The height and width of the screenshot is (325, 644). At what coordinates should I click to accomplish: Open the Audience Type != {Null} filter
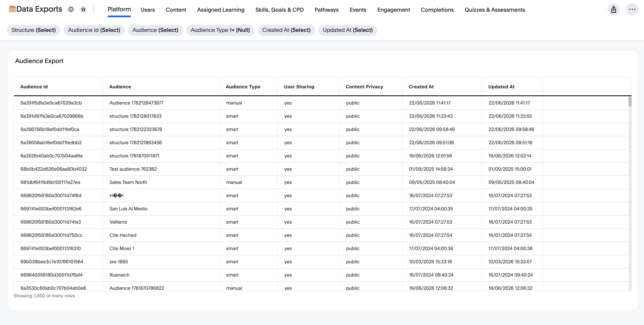pos(220,30)
